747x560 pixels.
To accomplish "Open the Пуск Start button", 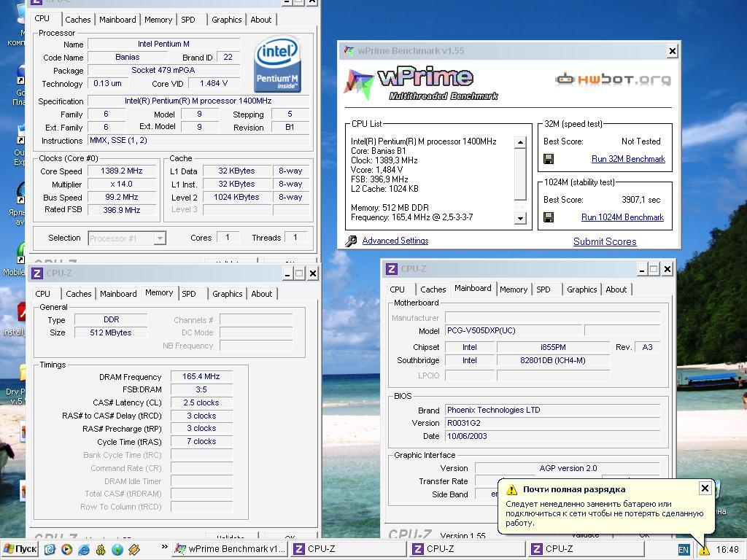I will click(20, 550).
